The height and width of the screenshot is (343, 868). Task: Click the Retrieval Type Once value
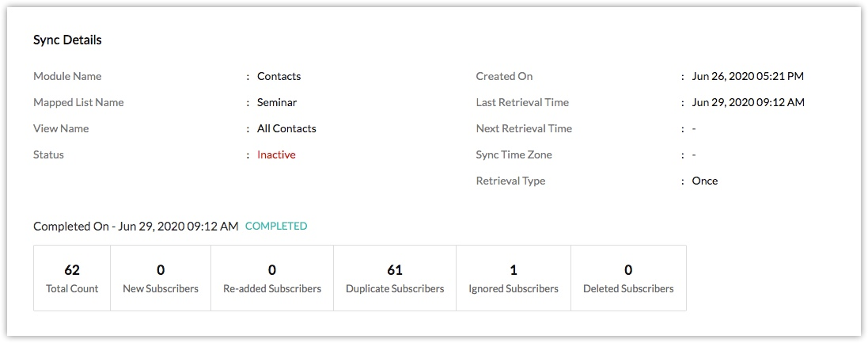point(705,181)
